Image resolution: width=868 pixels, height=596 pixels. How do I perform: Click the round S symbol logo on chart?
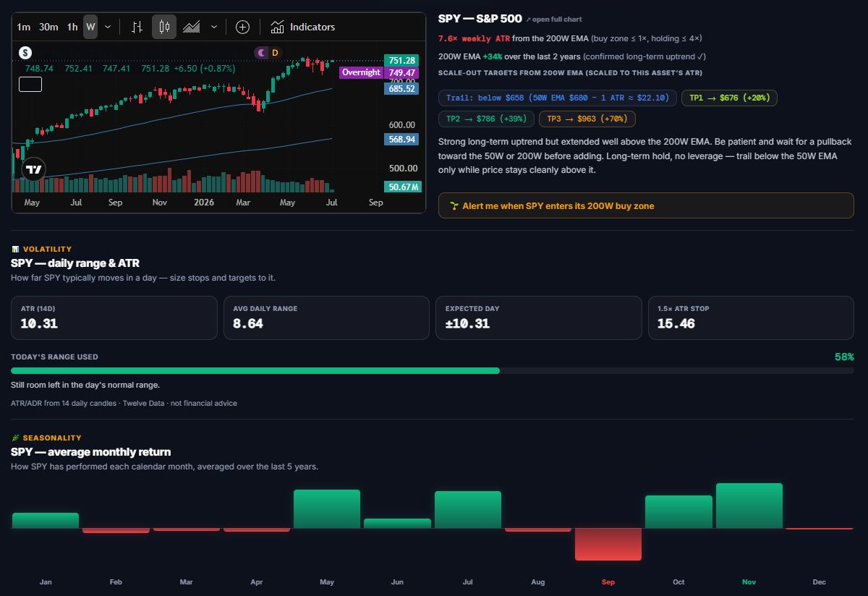pos(25,52)
